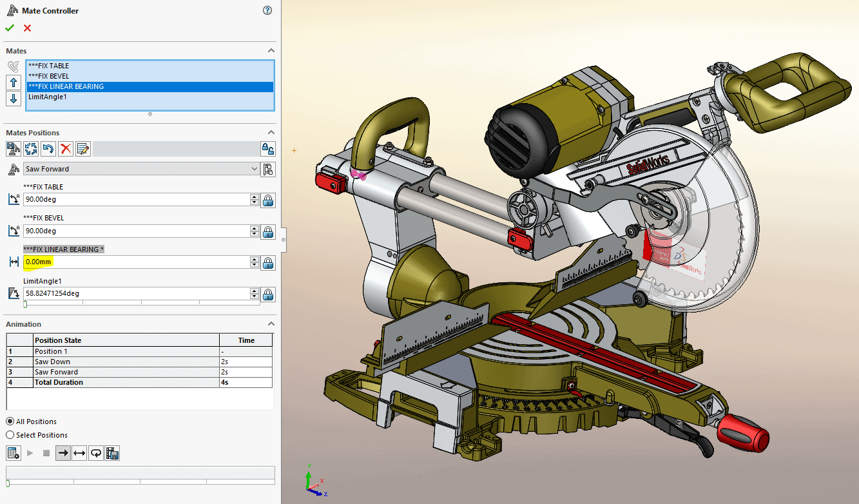Click Calculate Animation table gear icon

[14, 453]
